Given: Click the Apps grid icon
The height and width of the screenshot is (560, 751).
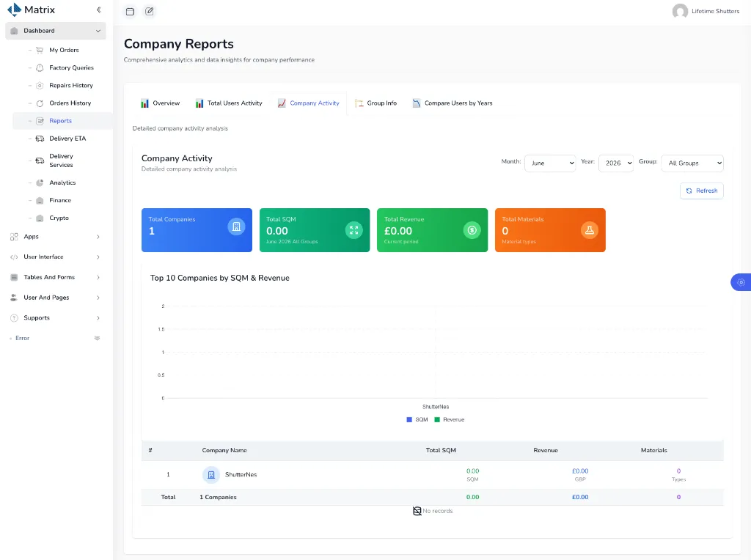Looking at the screenshot, I should pos(14,237).
